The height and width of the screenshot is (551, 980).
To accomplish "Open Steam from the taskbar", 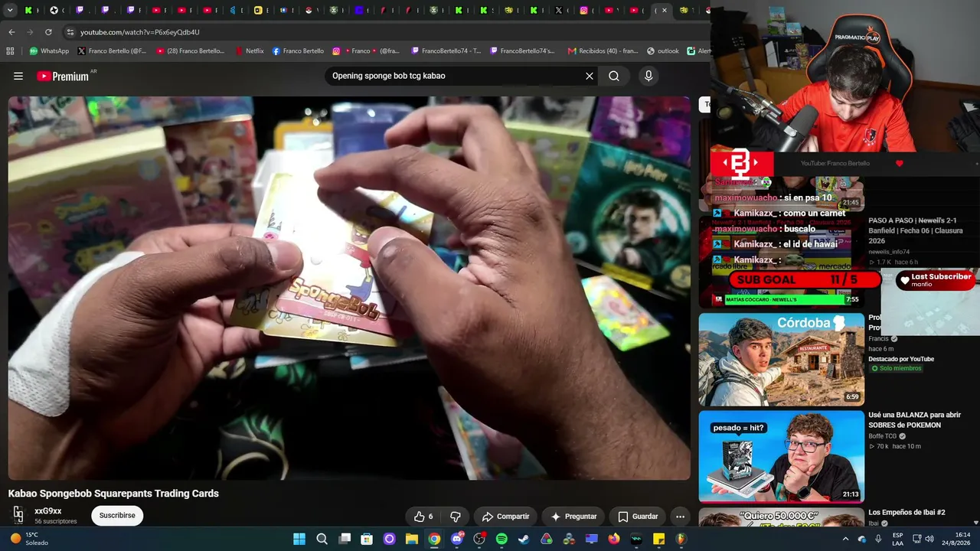I will (x=524, y=539).
